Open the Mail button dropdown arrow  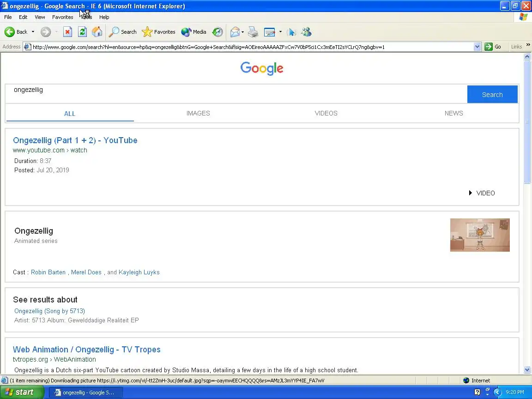click(x=242, y=32)
